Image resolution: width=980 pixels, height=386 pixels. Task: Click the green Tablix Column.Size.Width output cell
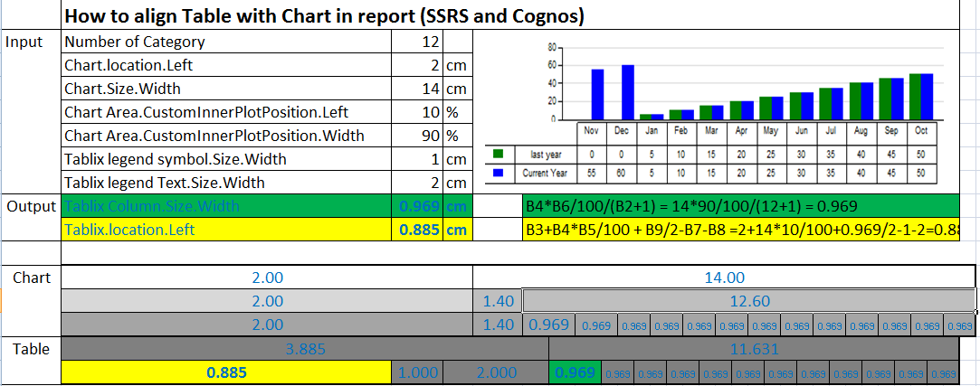[x=227, y=206]
